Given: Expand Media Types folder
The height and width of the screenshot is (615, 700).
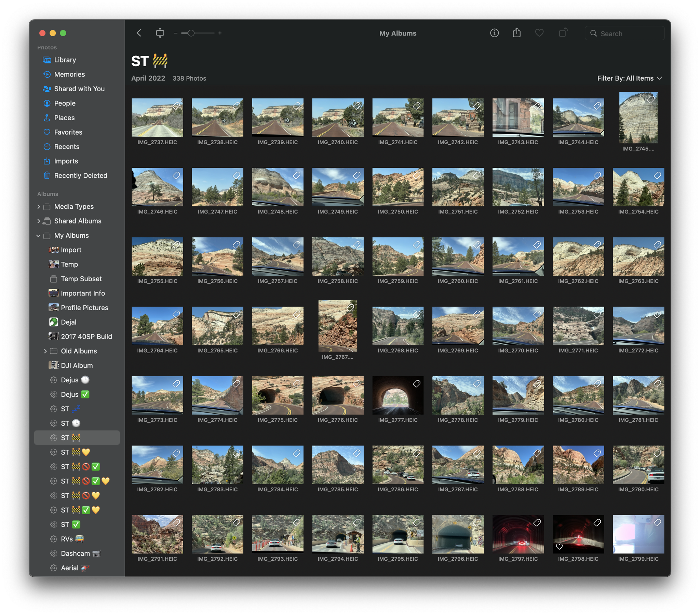Looking at the screenshot, I should pyautogui.click(x=38, y=206).
